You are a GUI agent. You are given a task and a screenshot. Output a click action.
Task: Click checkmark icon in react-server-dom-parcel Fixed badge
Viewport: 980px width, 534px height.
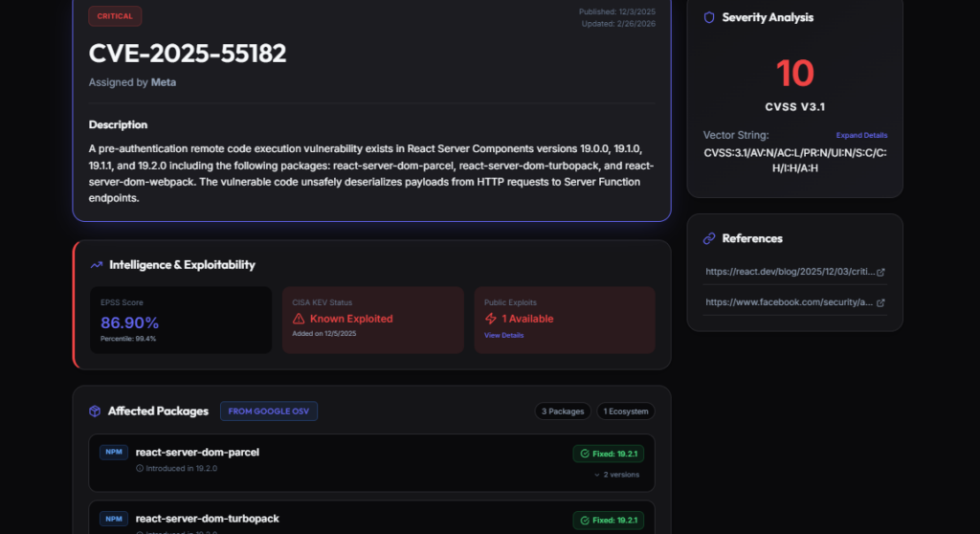(x=585, y=454)
